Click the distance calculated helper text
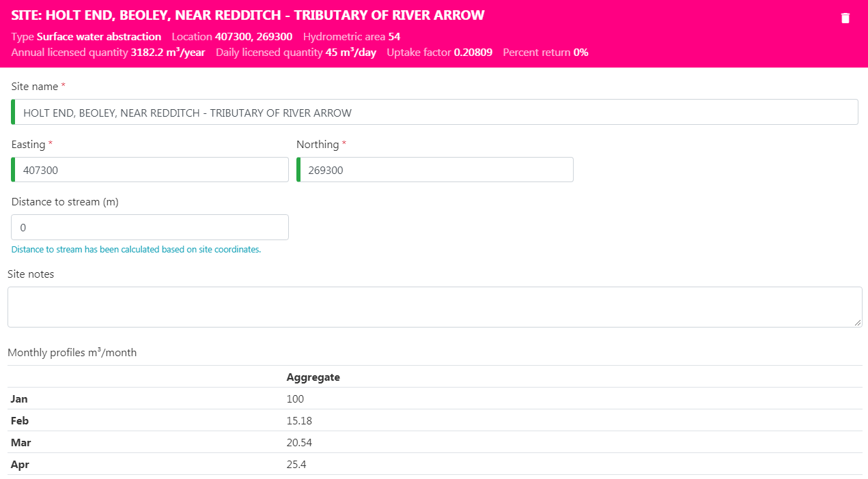The image size is (868, 479). [x=136, y=250]
